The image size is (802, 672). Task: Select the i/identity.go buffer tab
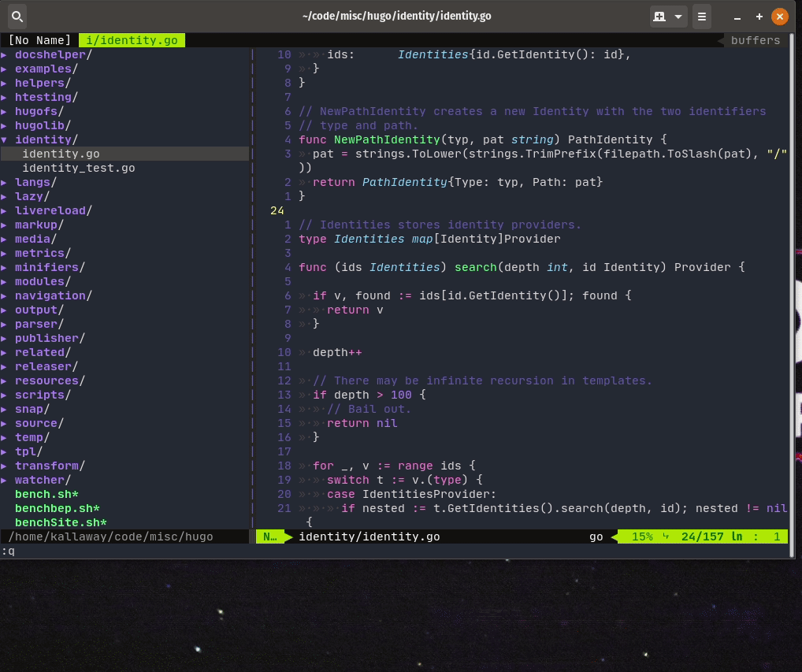(131, 39)
